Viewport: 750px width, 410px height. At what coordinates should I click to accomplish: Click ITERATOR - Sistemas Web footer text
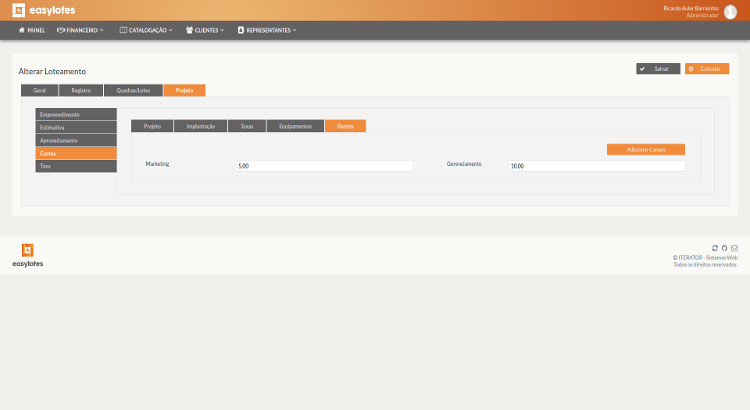tap(705, 257)
